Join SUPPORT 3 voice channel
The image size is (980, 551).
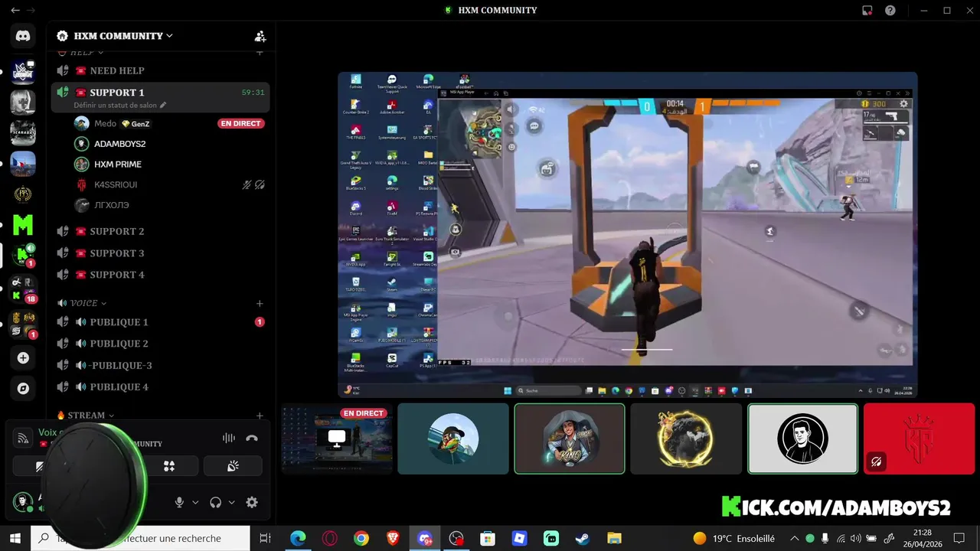coord(160,253)
